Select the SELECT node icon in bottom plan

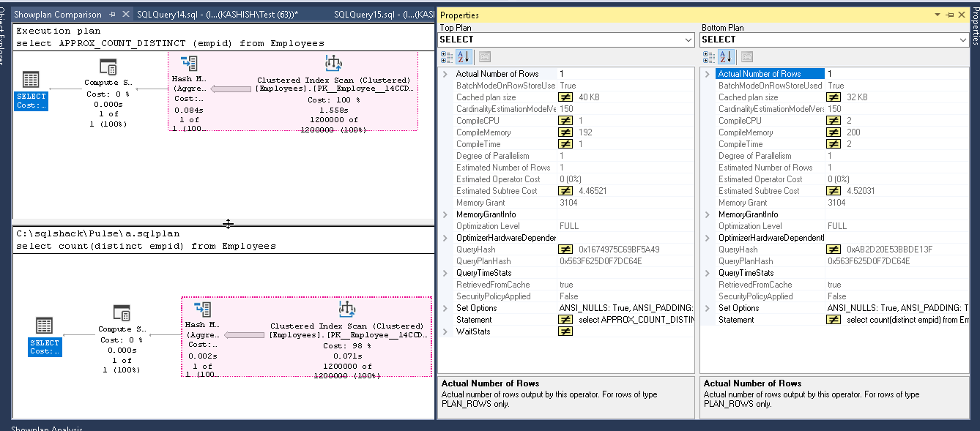[44, 326]
